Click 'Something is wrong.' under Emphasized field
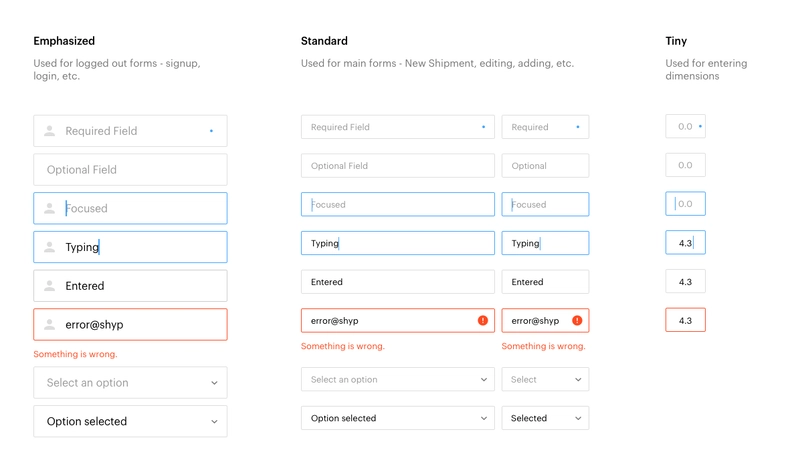 [76, 354]
